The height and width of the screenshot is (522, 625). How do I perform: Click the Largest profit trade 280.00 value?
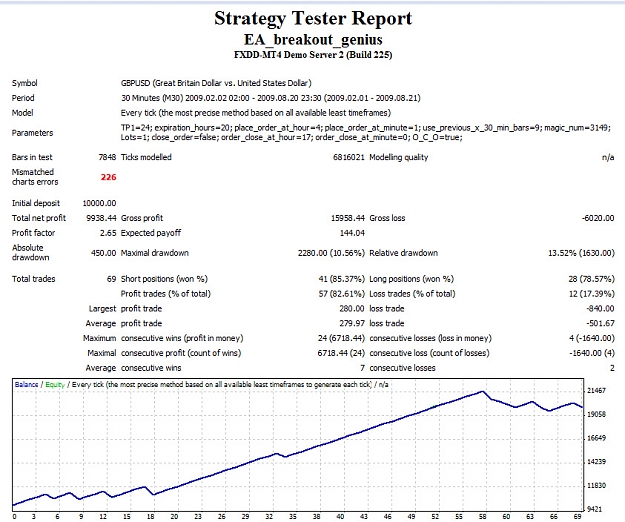pyautogui.click(x=352, y=308)
